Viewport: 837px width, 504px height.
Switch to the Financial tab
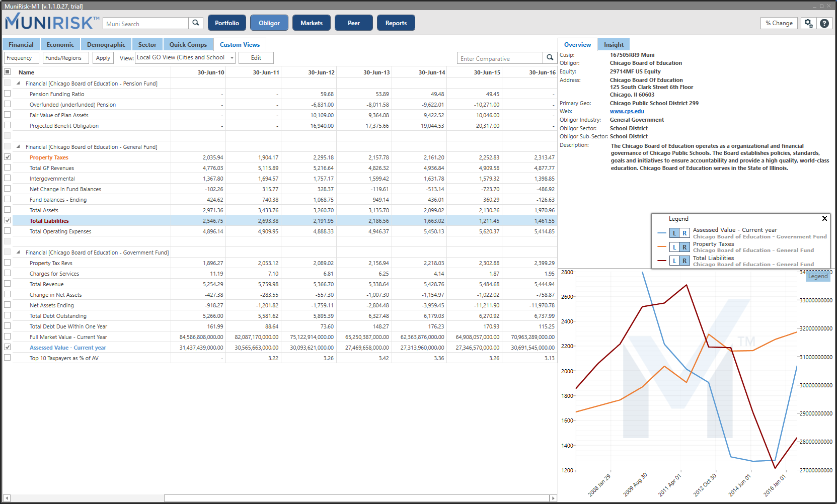click(21, 45)
